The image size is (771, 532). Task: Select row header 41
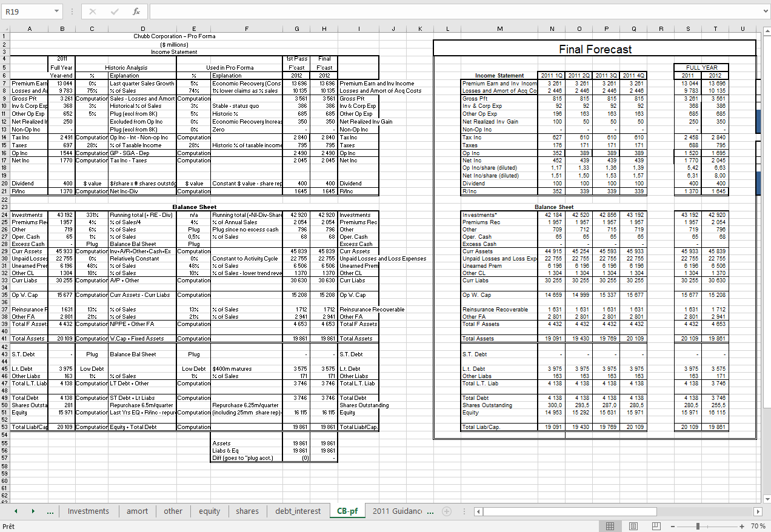click(5, 338)
